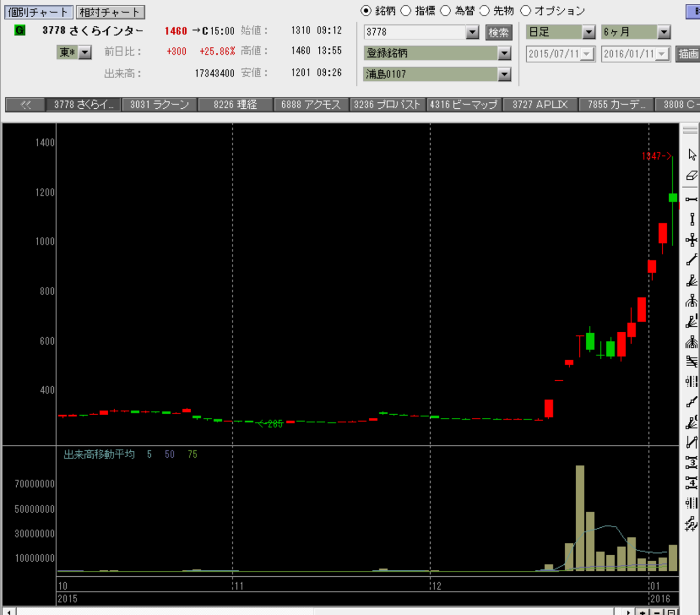Select the N-shaped zigzag measure tool

point(692,443)
